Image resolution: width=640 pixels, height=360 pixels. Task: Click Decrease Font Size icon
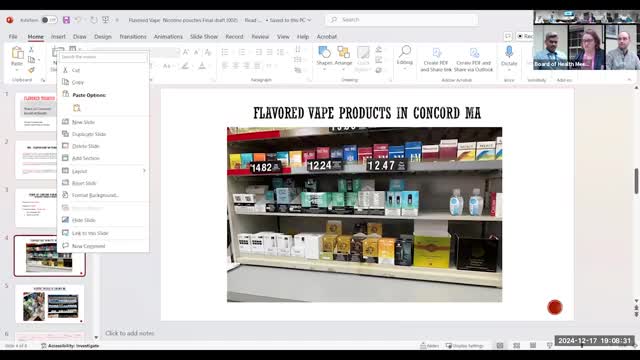196,52
